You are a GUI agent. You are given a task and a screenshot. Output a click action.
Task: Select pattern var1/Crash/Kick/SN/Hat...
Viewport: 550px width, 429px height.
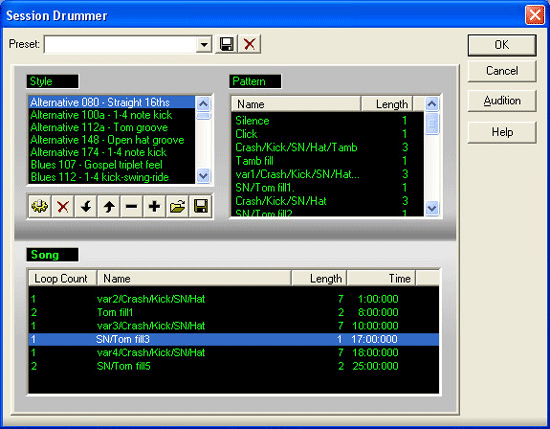(x=328, y=174)
